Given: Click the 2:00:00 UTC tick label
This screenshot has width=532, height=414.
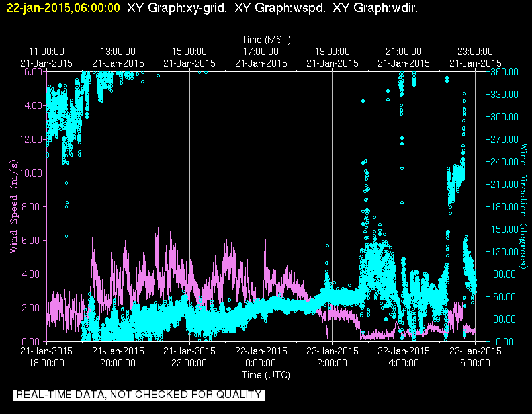Looking at the screenshot, I should pyautogui.click(x=332, y=363).
